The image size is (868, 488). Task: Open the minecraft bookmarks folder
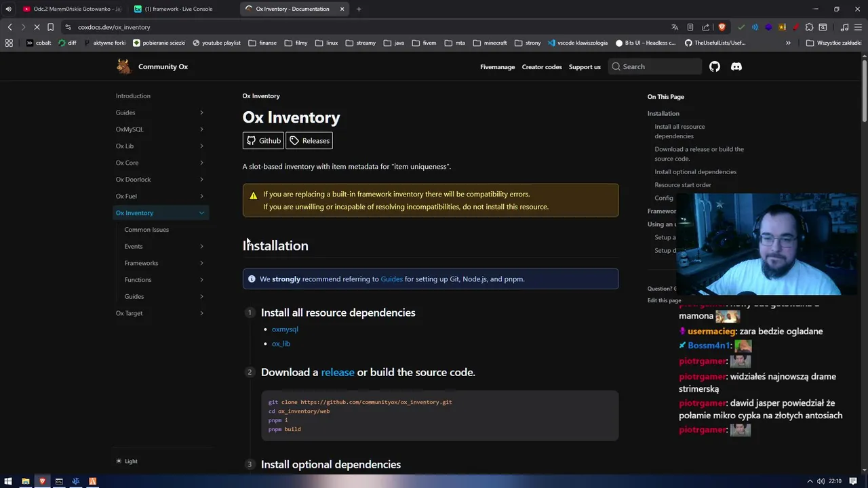coord(490,43)
